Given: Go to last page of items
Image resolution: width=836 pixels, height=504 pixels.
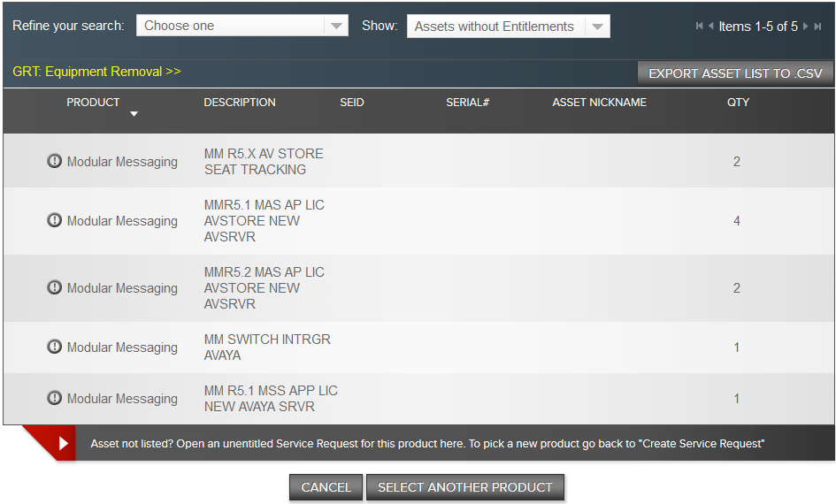Looking at the screenshot, I should tap(817, 27).
